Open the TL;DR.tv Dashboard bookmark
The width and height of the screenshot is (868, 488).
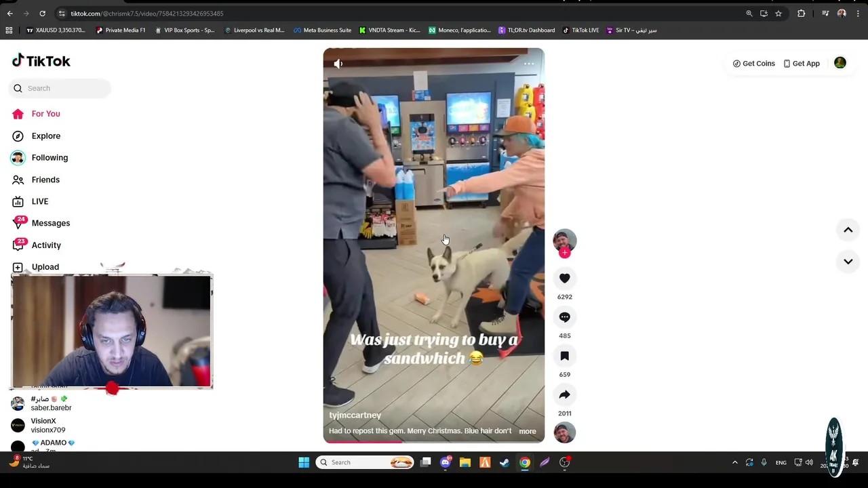(x=526, y=30)
